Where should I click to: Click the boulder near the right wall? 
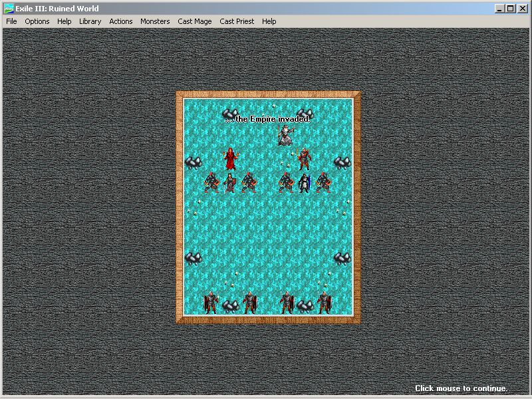pyautogui.click(x=341, y=162)
